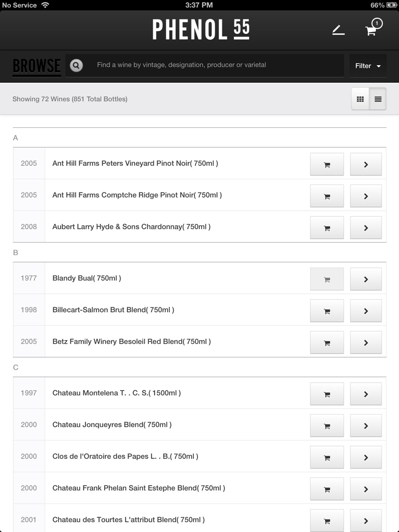Screen dimensions: 399x532
Task: Add Clos de l'Oratoire des Papes to cart
Action: 327,458
